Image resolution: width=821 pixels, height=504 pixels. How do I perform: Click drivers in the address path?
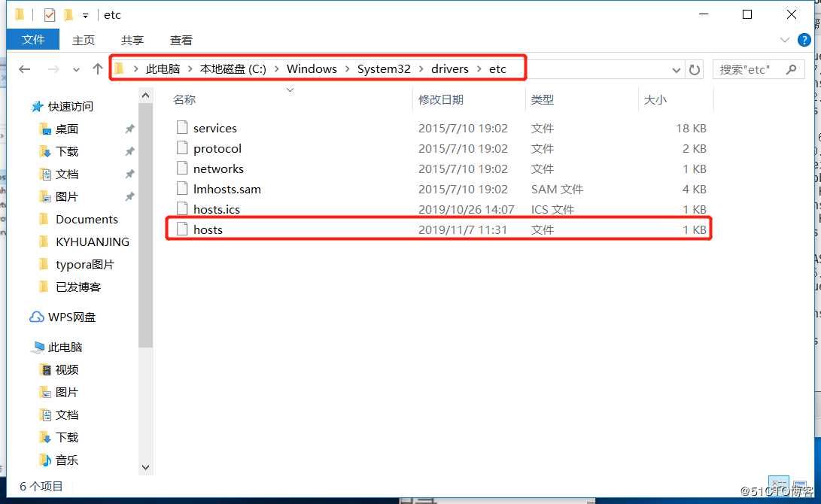click(x=450, y=69)
